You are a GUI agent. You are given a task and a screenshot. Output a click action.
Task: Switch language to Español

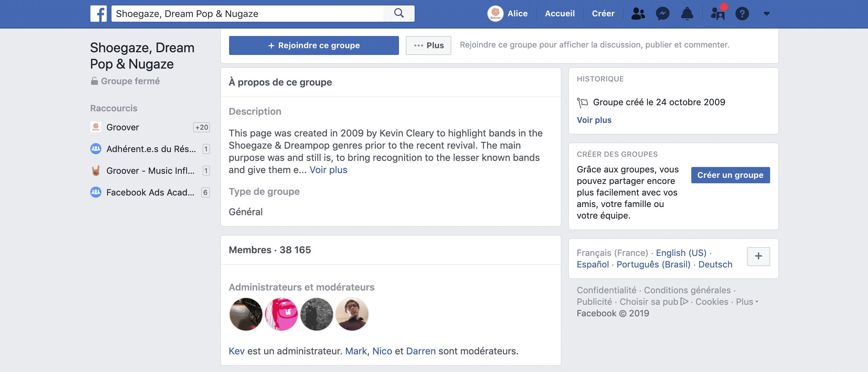coord(593,264)
